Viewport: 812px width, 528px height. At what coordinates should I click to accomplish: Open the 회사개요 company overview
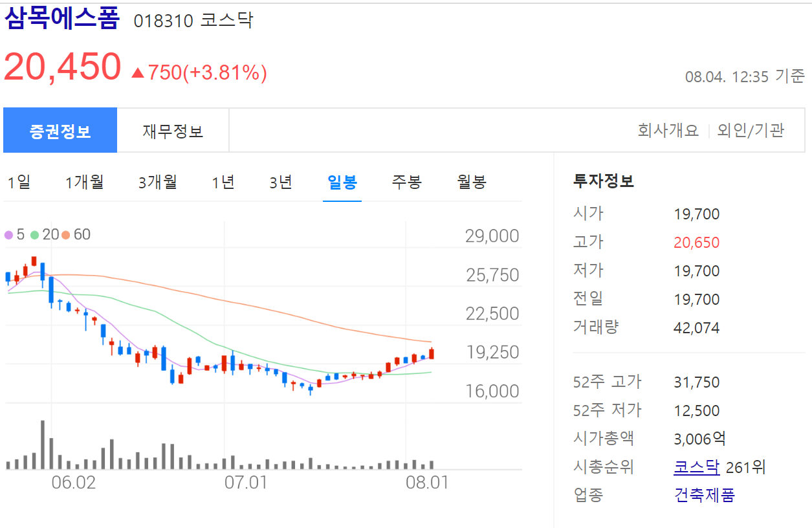[668, 129]
